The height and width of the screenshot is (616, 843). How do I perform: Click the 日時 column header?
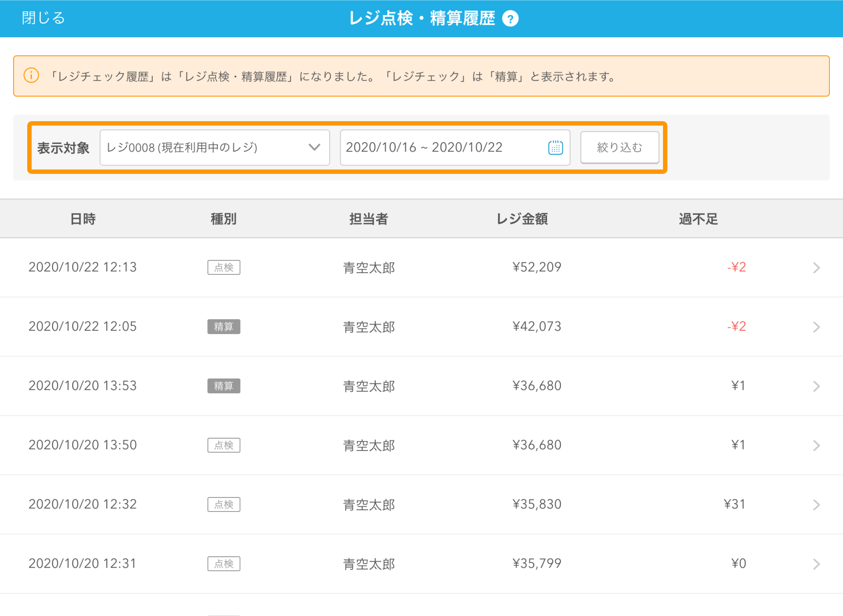pyautogui.click(x=83, y=219)
